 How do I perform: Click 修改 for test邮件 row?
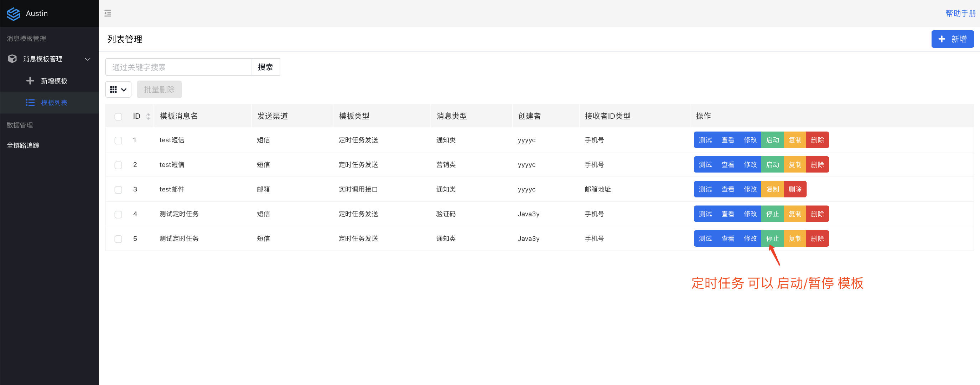750,189
